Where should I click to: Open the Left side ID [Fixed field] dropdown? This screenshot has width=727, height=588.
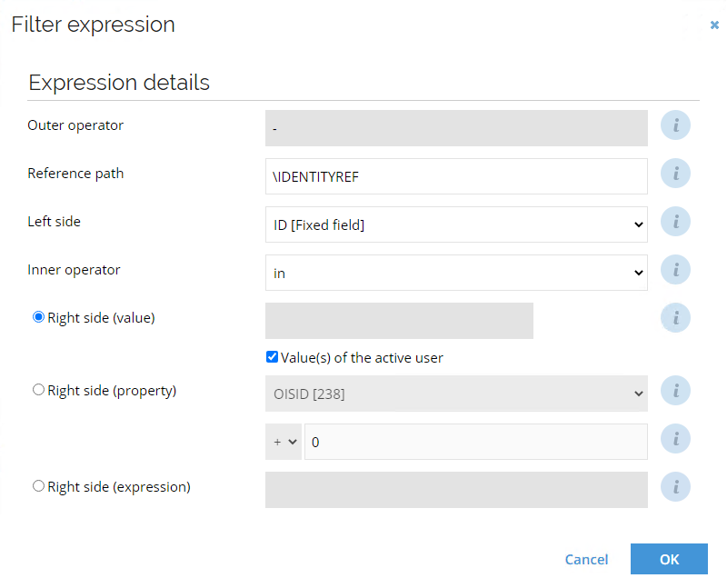point(456,224)
